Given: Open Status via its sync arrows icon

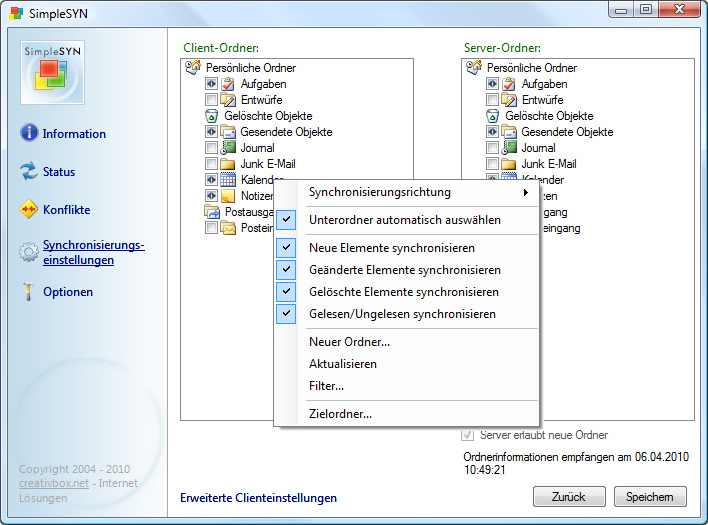Looking at the screenshot, I should [x=29, y=172].
